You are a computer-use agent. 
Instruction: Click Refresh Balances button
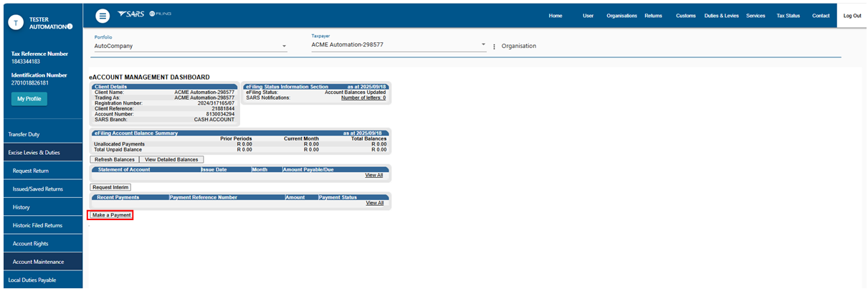pos(114,159)
